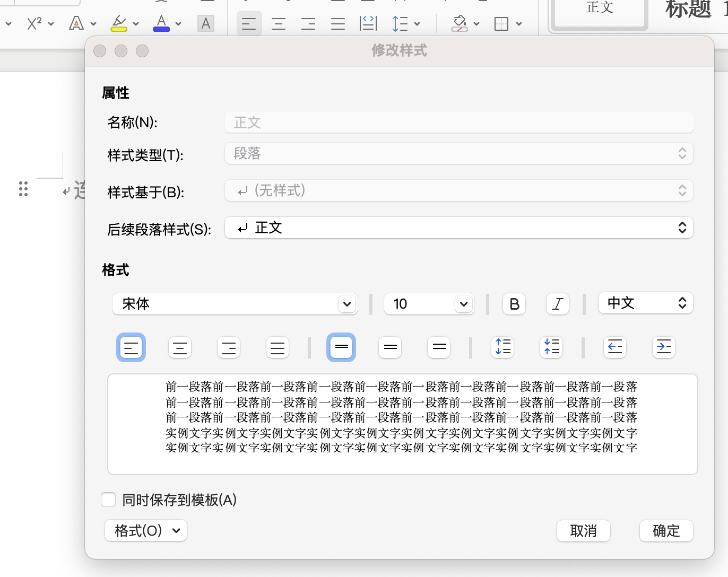This screenshot has width=728, height=577.
Task: Click the borders ribbon icon
Action: point(501,24)
